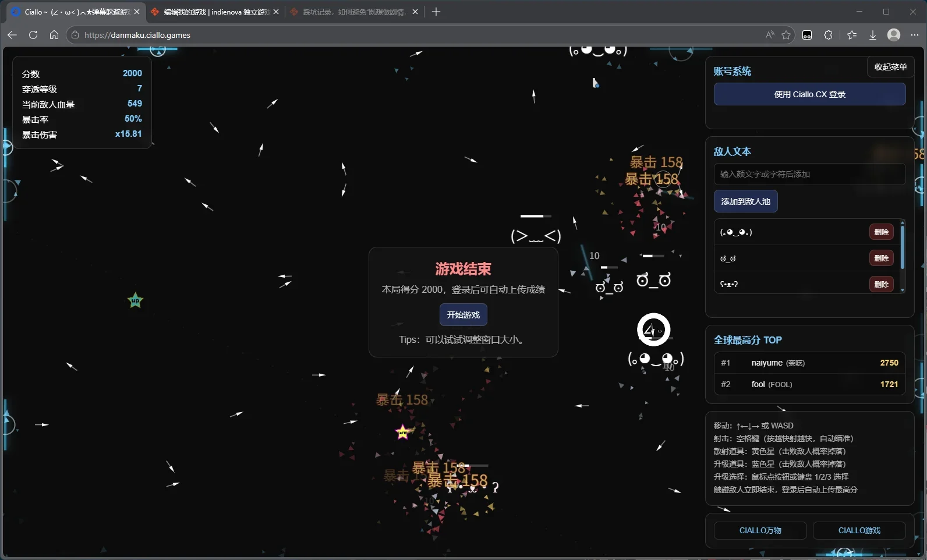Click the 敌人文本 heading
The height and width of the screenshot is (560, 927).
click(733, 151)
